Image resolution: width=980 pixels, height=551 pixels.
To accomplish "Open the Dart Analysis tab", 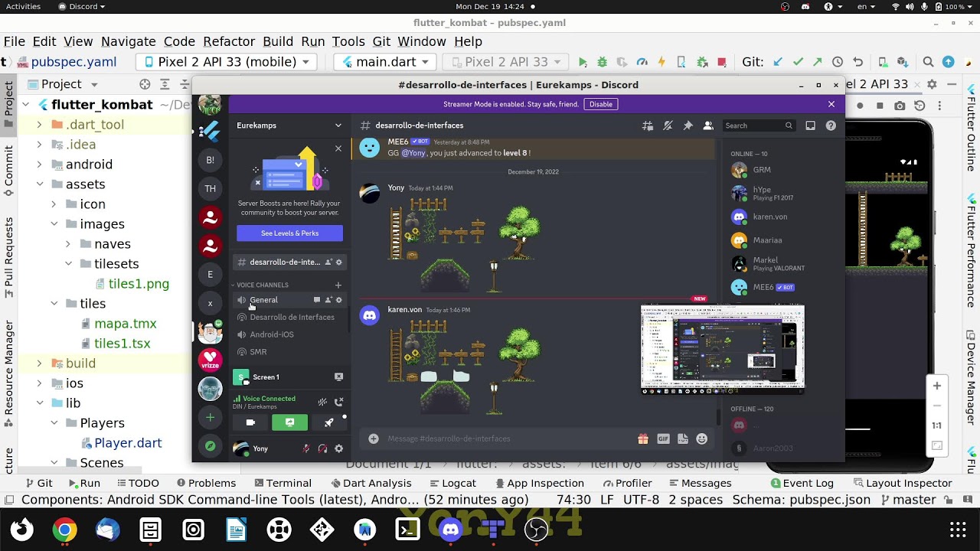I will (370, 483).
